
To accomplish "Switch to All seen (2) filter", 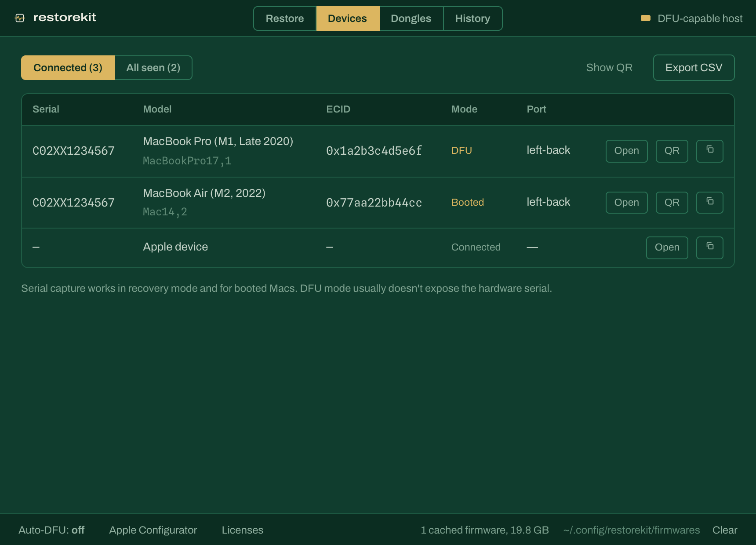I will [x=153, y=68].
